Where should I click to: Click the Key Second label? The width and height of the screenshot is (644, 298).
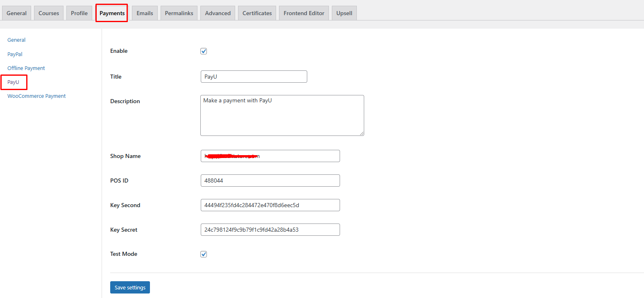(x=125, y=205)
